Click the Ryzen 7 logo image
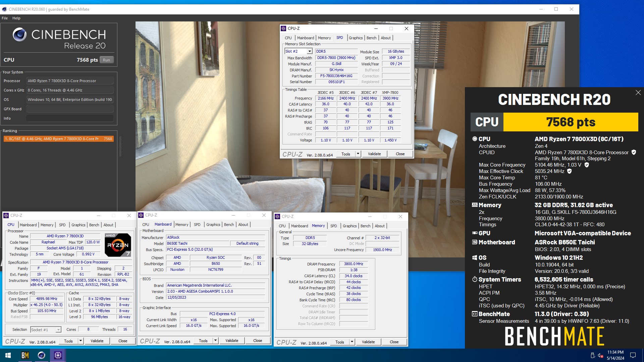The height and width of the screenshot is (362, 644). point(118,245)
